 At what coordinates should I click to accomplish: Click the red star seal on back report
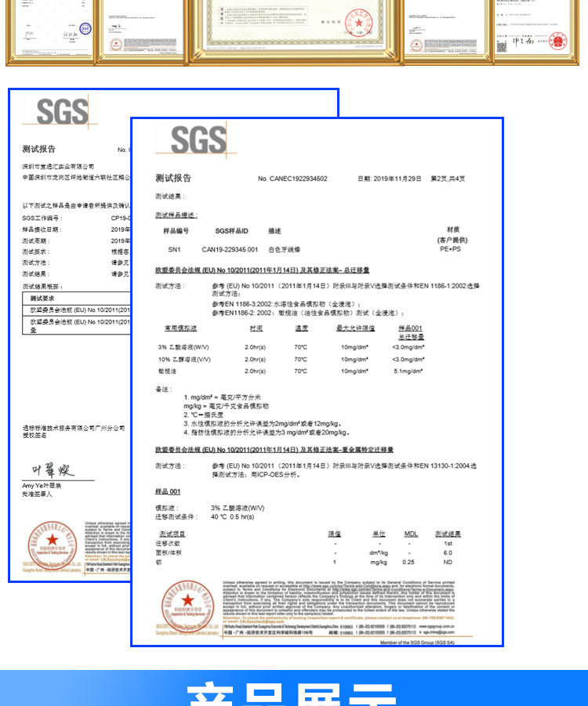pyautogui.click(x=53, y=545)
